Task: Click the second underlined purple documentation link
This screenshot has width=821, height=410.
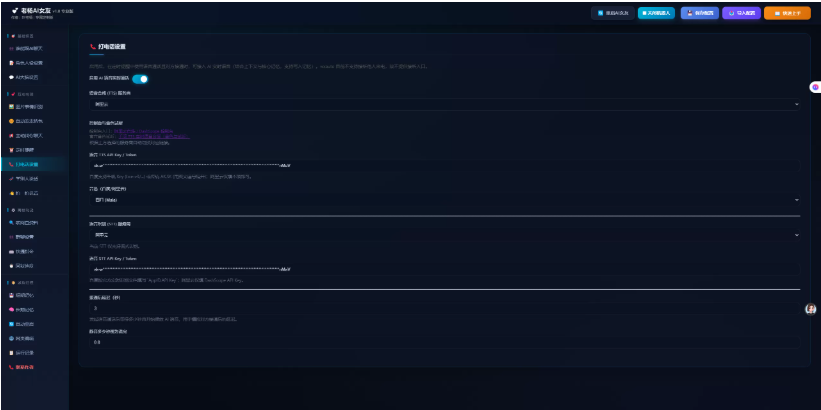Action: (x=154, y=136)
